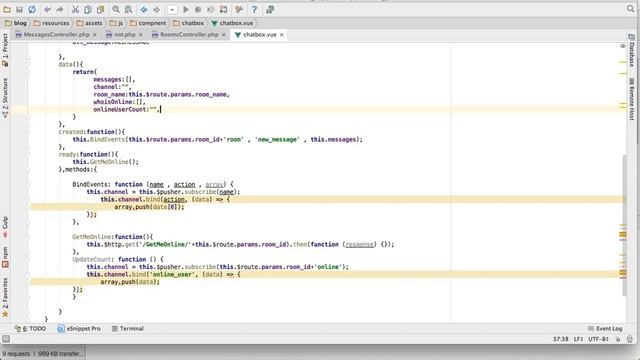Open the npm tool window
The width and height of the screenshot is (640, 360).
coord(5,257)
